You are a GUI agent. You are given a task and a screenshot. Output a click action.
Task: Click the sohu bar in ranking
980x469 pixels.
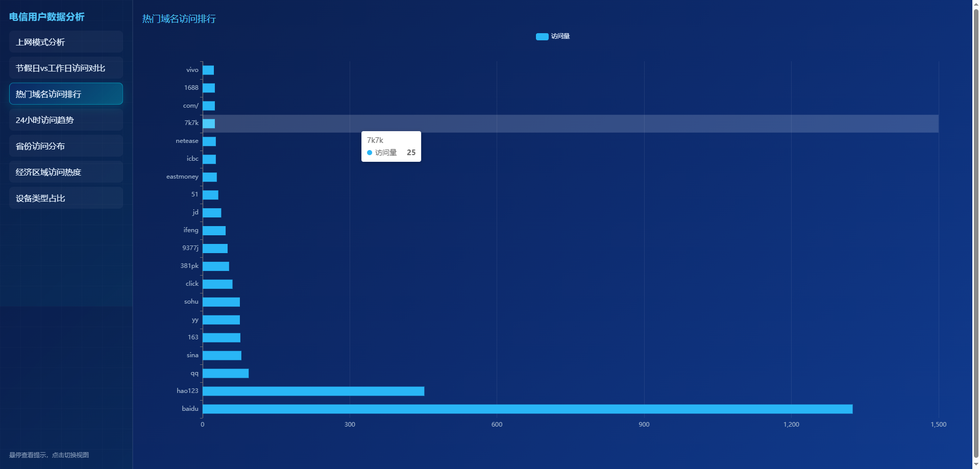221,302
